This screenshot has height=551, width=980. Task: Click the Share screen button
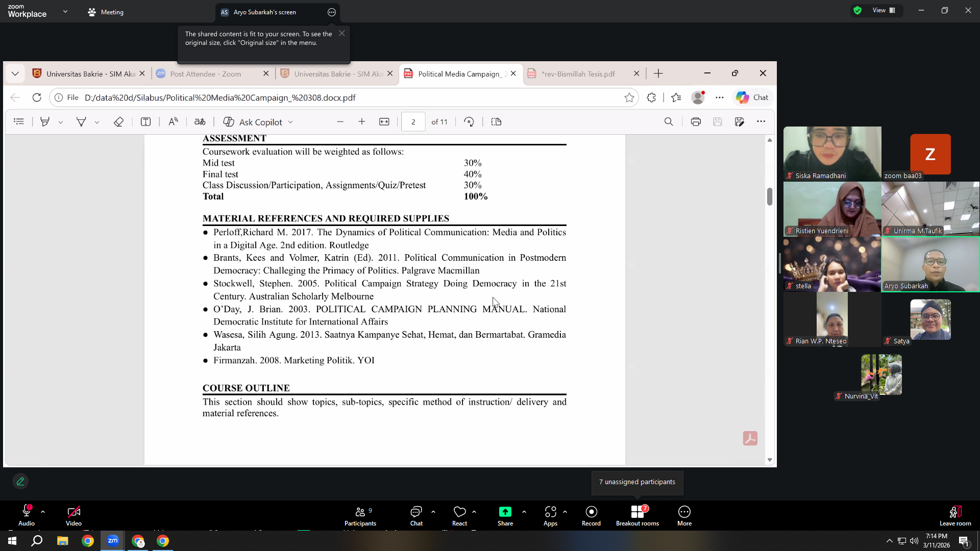click(x=505, y=515)
